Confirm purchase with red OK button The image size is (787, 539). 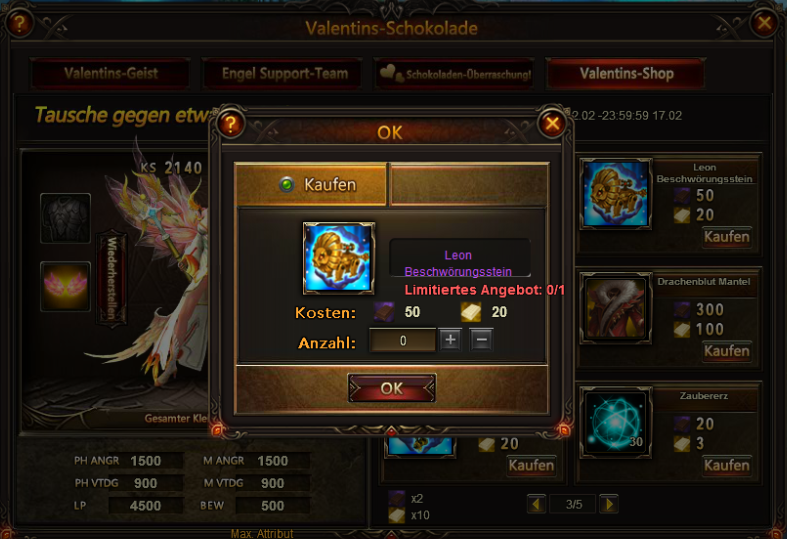(391, 388)
